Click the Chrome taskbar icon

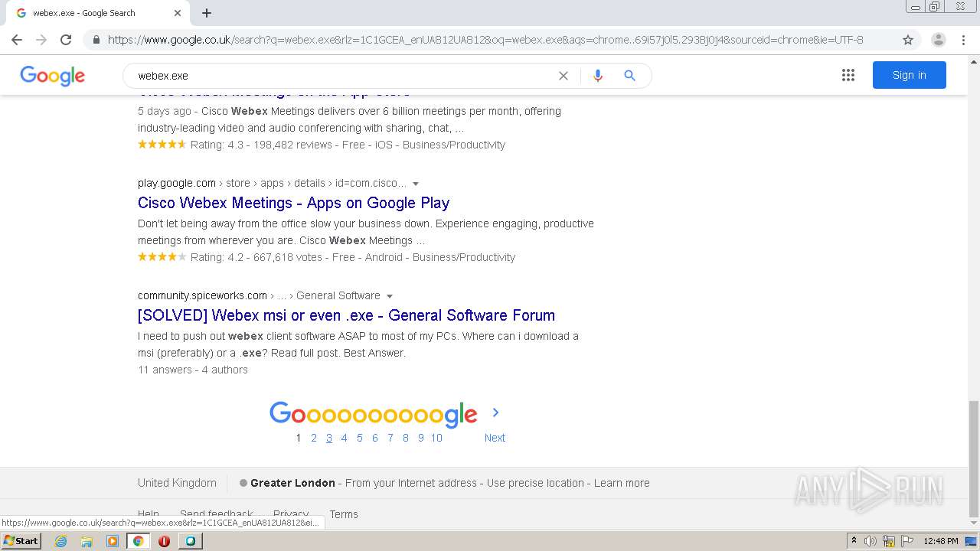click(x=138, y=541)
